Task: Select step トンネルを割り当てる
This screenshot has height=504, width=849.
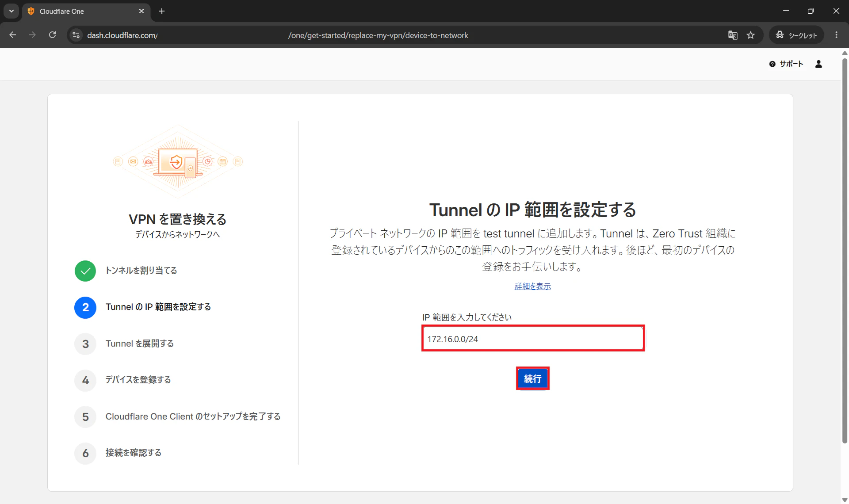Action: coord(141,271)
